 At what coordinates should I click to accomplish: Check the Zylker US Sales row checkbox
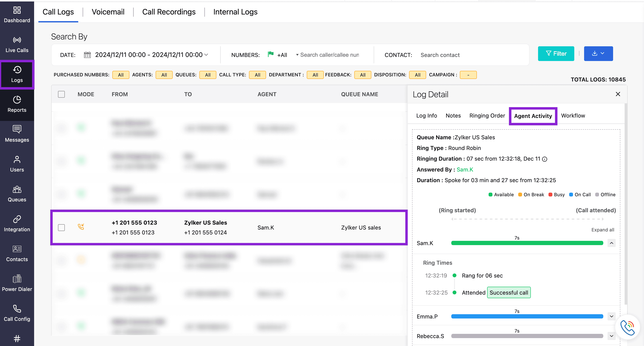(x=61, y=227)
